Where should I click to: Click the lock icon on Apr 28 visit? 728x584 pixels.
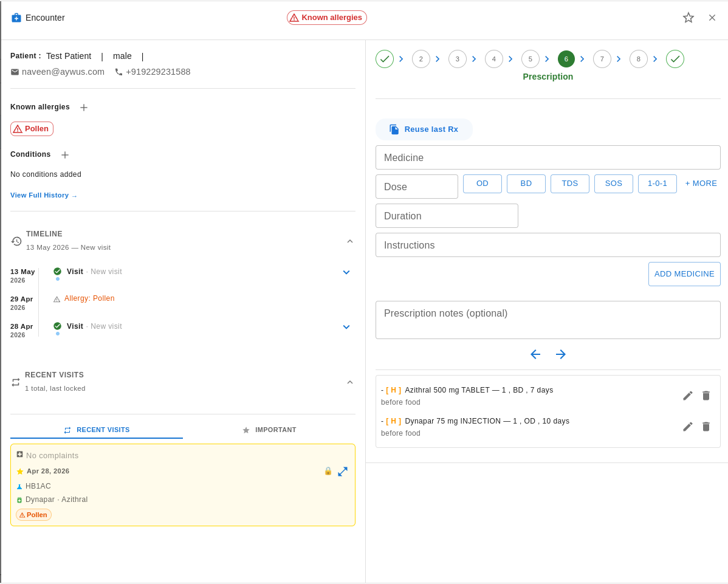tap(328, 471)
